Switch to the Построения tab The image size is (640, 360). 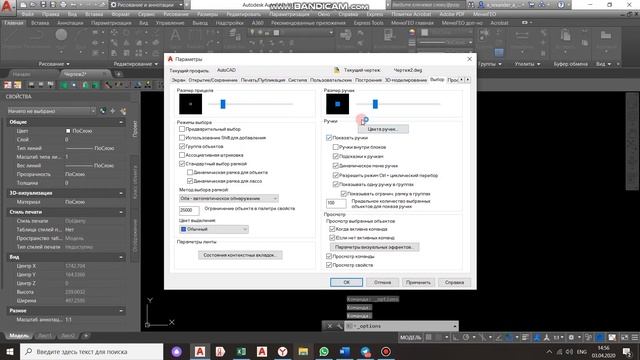coord(368,80)
